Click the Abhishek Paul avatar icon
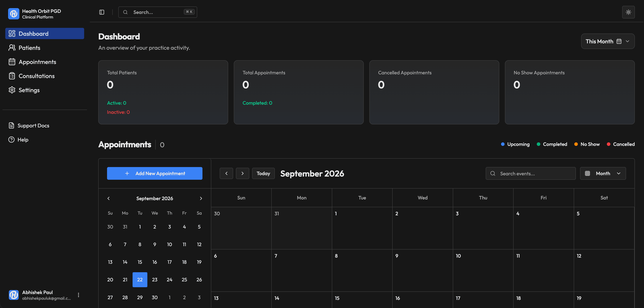Screen dimensions: 644x308 (x=14, y=295)
